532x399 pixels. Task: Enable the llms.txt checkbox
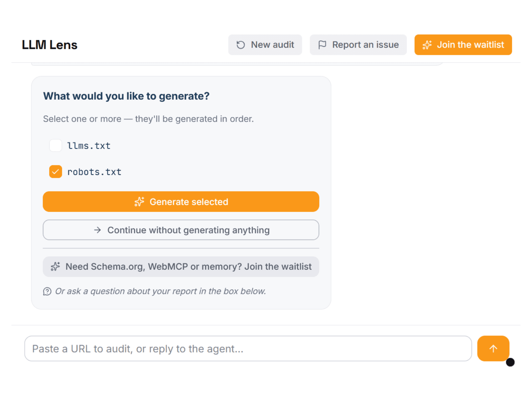point(56,146)
